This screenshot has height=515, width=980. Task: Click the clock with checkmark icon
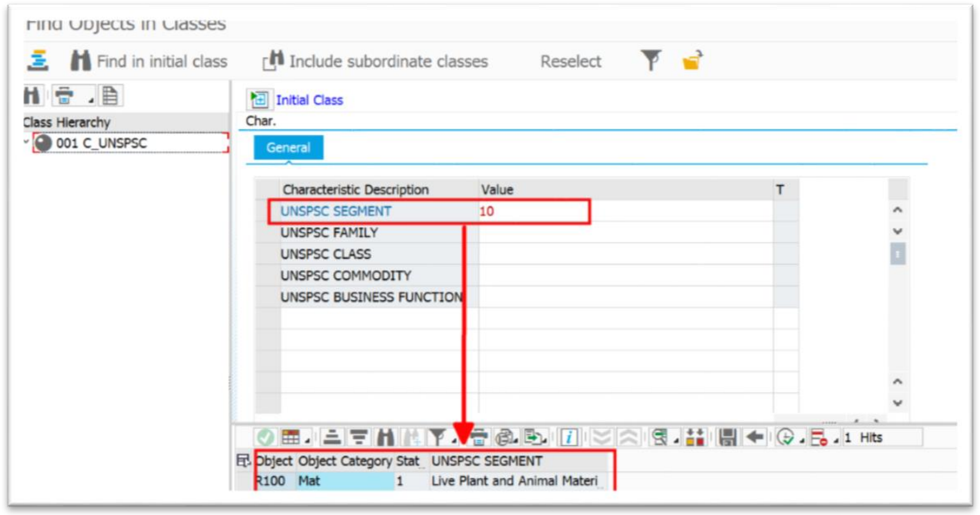click(x=785, y=438)
